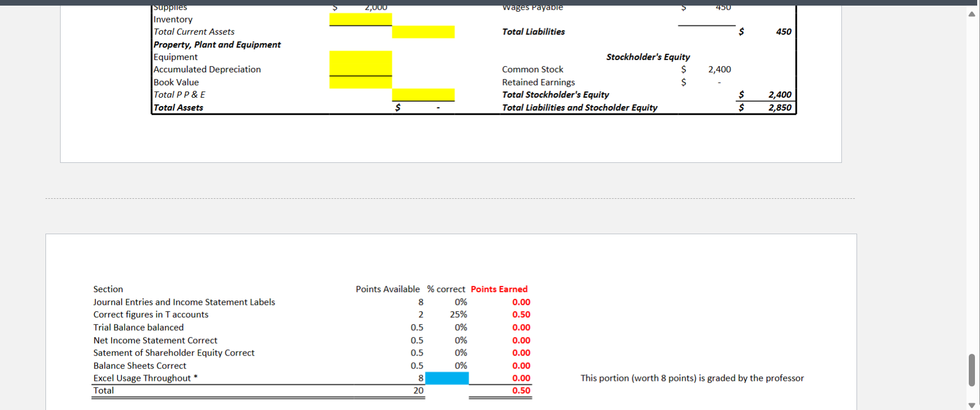Click the 'Total Current Assets' label
The height and width of the screenshot is (410, 980).
tap(194, 32)
